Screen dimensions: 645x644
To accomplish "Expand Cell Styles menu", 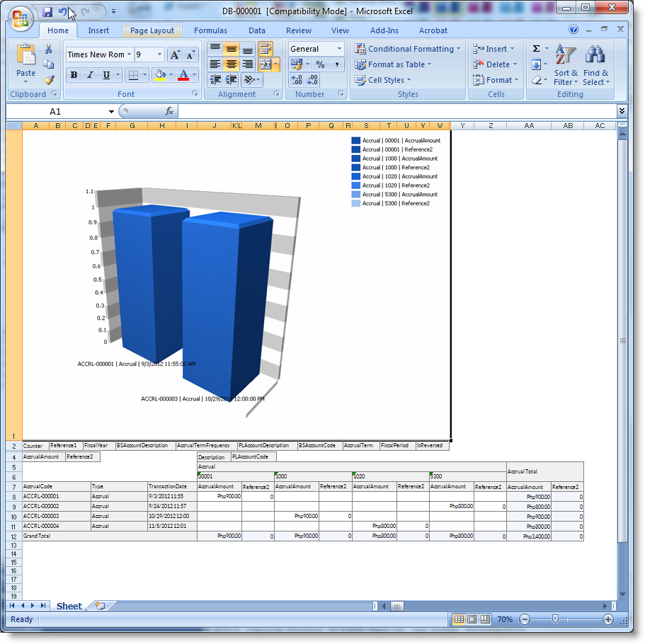I will pos(383,80).
